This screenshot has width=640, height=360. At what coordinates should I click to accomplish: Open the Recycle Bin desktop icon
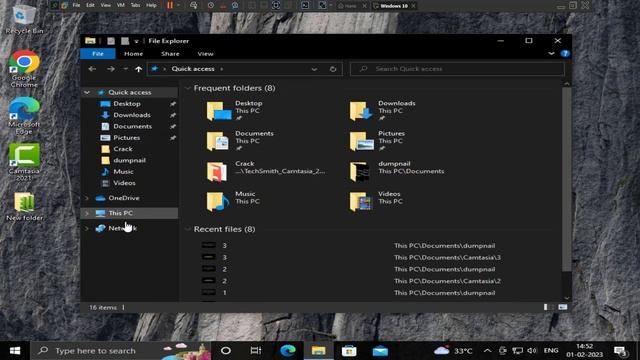click(x=24, y=19)
